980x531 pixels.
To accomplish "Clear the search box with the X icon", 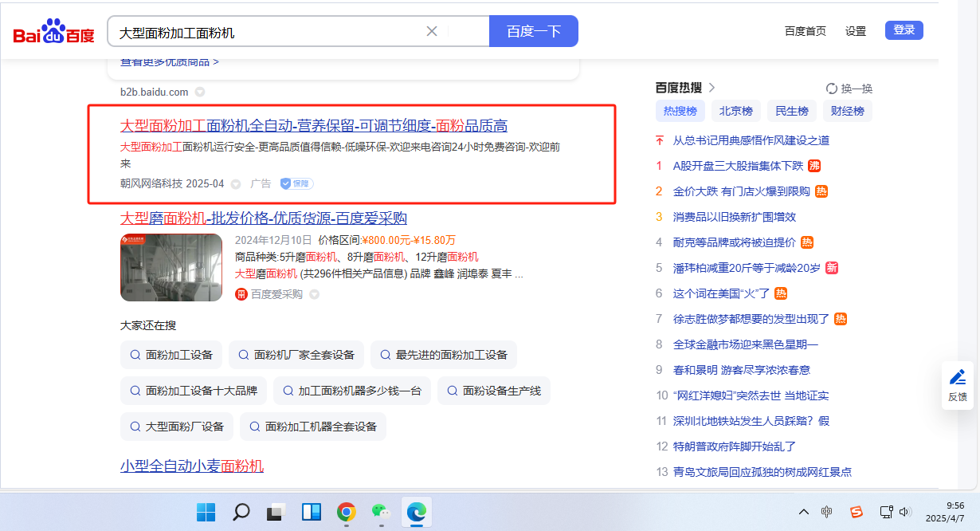I will (x=432, y=31).
